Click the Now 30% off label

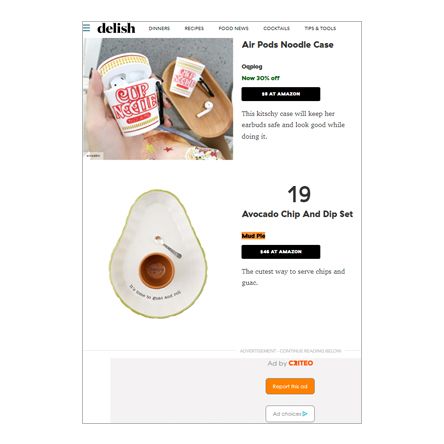[x=261, y=78]
